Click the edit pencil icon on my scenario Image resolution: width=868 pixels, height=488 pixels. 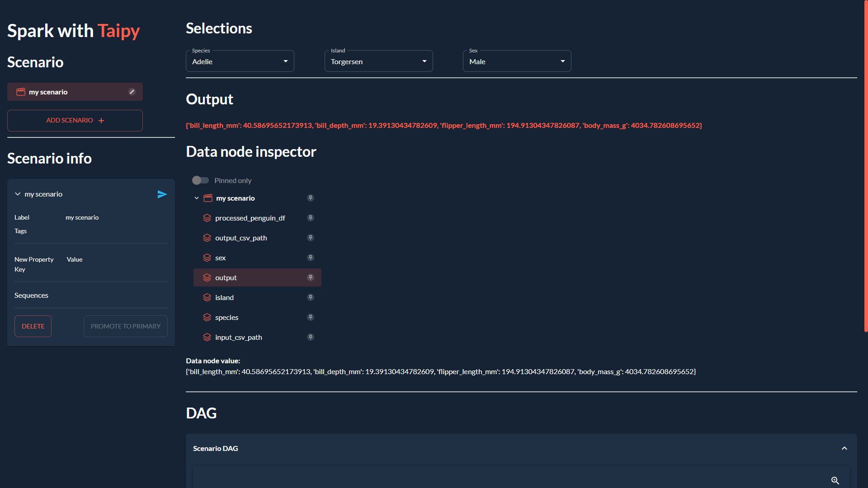132,92
